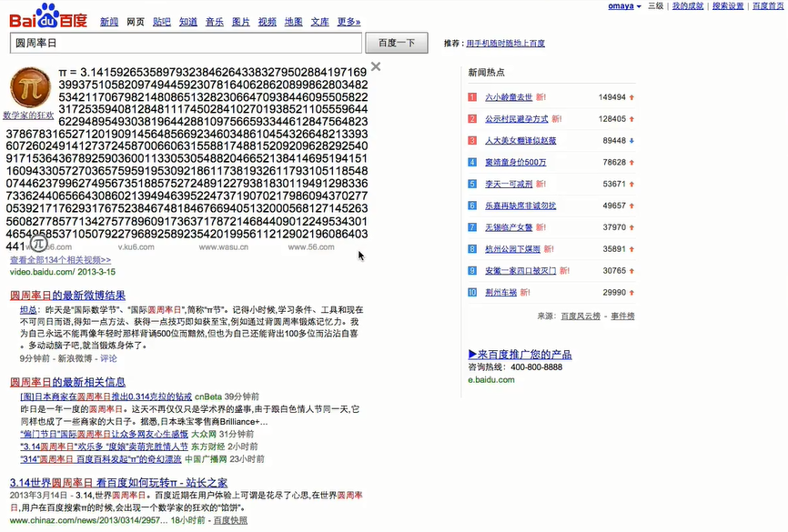Click the blue rank 10 badge in 新闻热点

(472, 293)
